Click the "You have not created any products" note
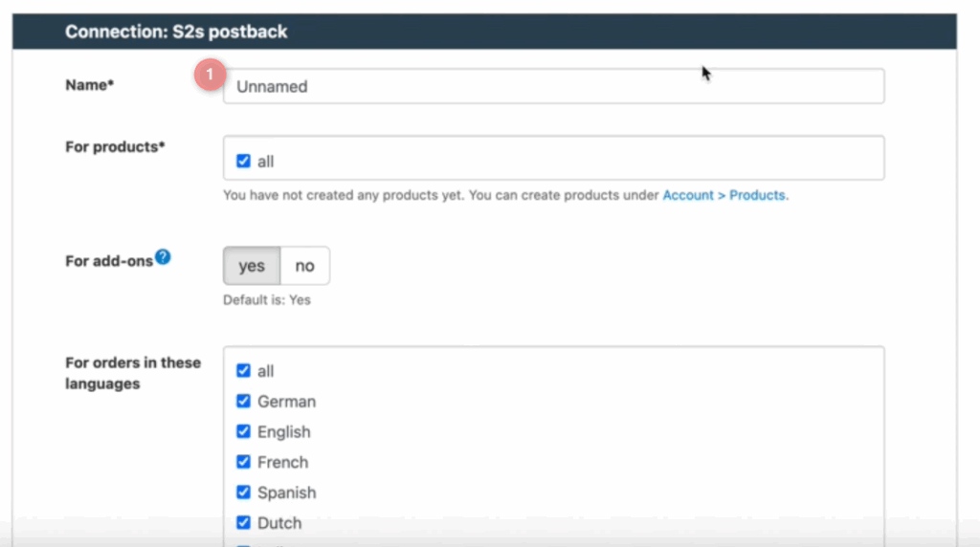Screen dimensions: 980x547 pos(440,195)
